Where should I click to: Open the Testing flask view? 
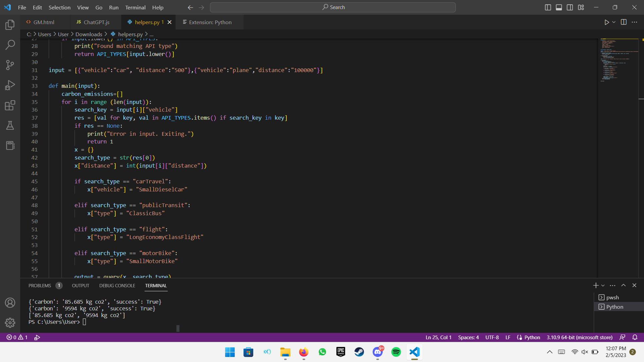click(x=10, y=125)
